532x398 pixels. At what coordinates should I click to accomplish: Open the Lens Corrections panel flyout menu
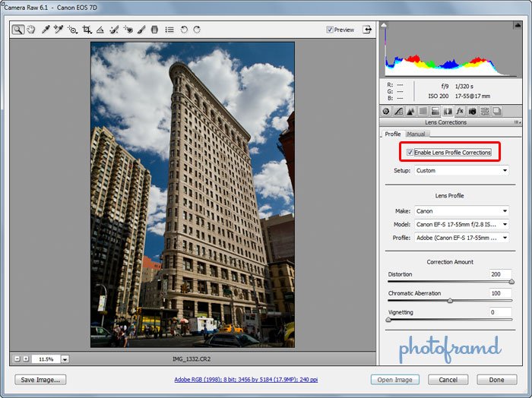(518, 122)
